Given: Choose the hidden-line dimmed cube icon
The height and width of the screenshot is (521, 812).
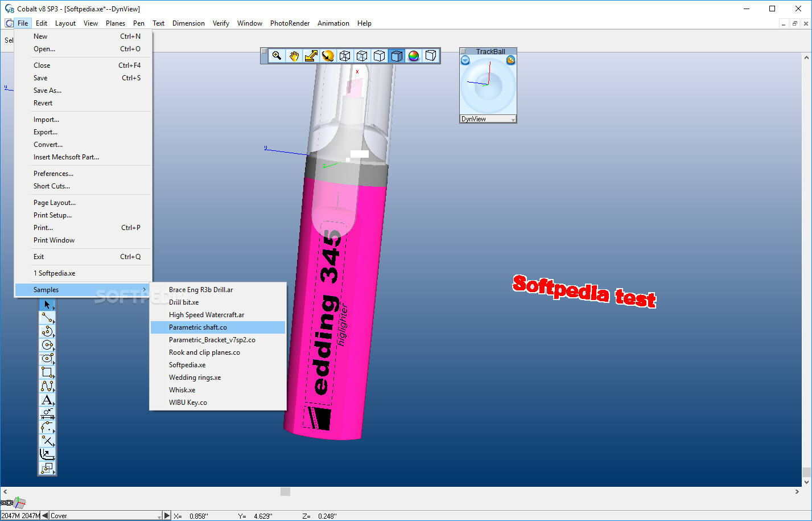Looking at the screenshot, I should click(x=362, y=56).
